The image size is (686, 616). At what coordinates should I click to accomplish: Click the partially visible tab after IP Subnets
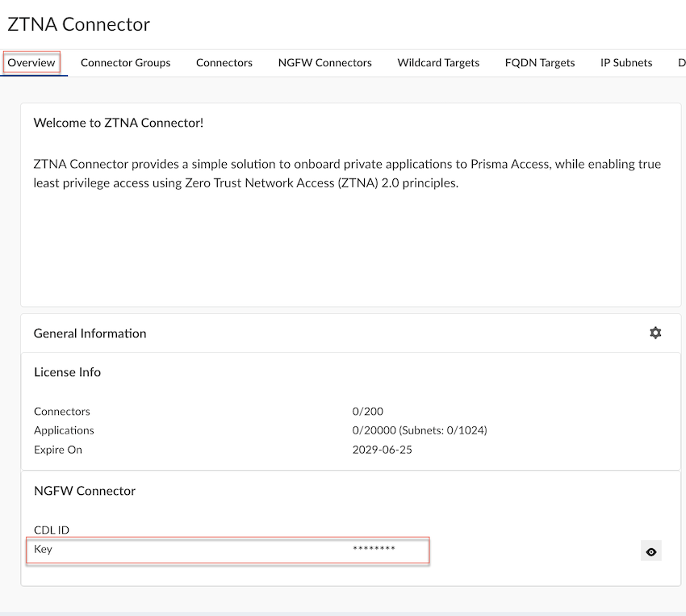coord(680,63)
